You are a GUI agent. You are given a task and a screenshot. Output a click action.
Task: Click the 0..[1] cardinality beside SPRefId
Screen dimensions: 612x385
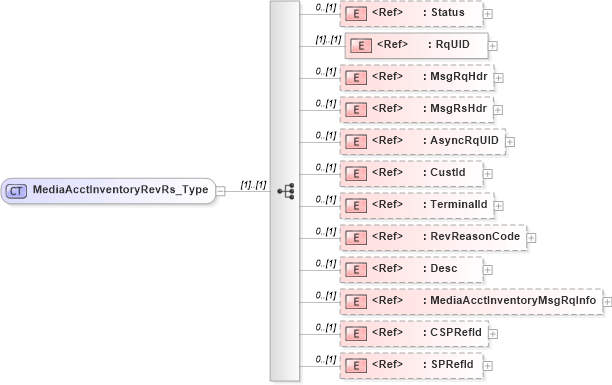tap(326, 360)
